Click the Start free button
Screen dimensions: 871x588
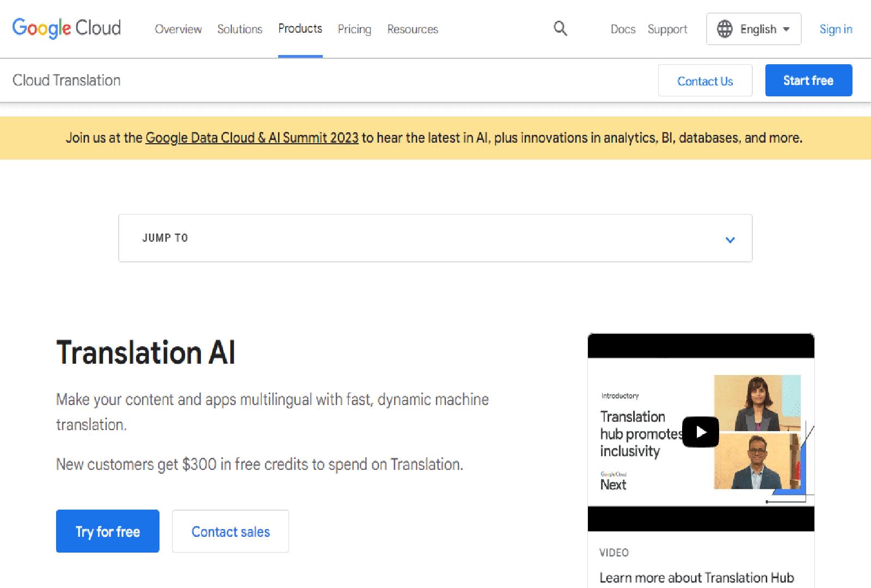(808, 80)
